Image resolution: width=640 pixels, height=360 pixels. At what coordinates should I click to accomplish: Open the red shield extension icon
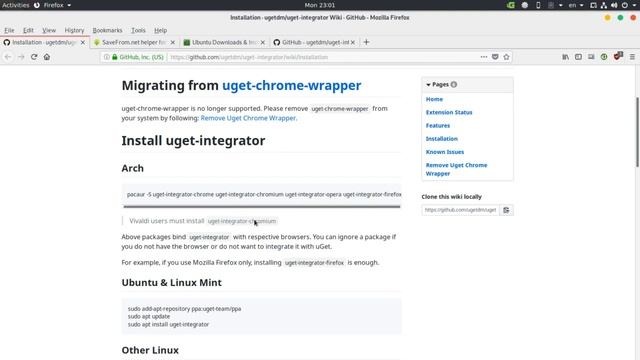[618, 56]
